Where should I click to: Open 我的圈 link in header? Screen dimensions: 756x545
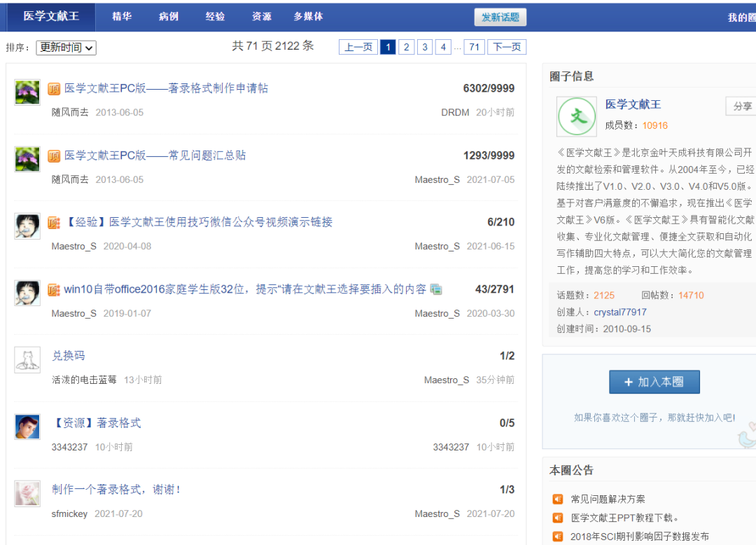741,18
